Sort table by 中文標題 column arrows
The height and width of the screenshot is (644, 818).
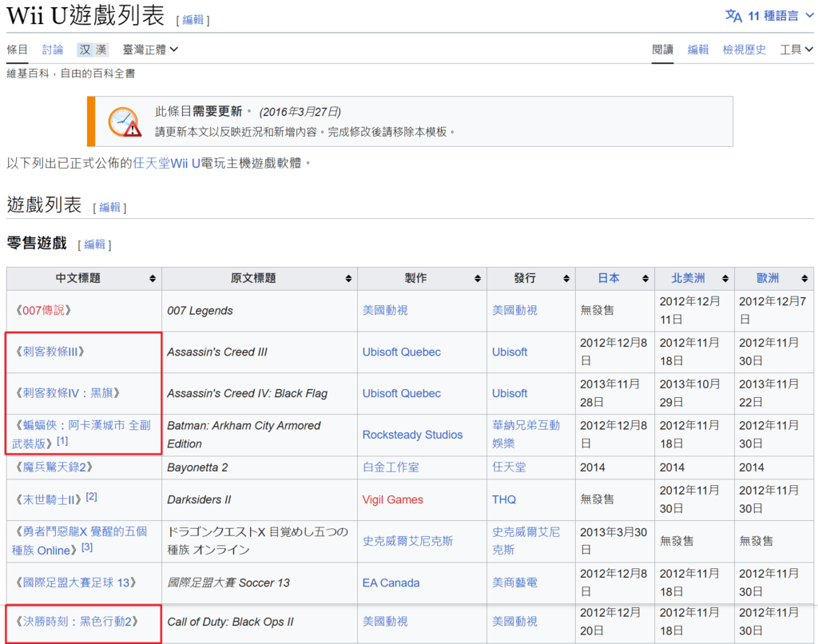(153, 279)
